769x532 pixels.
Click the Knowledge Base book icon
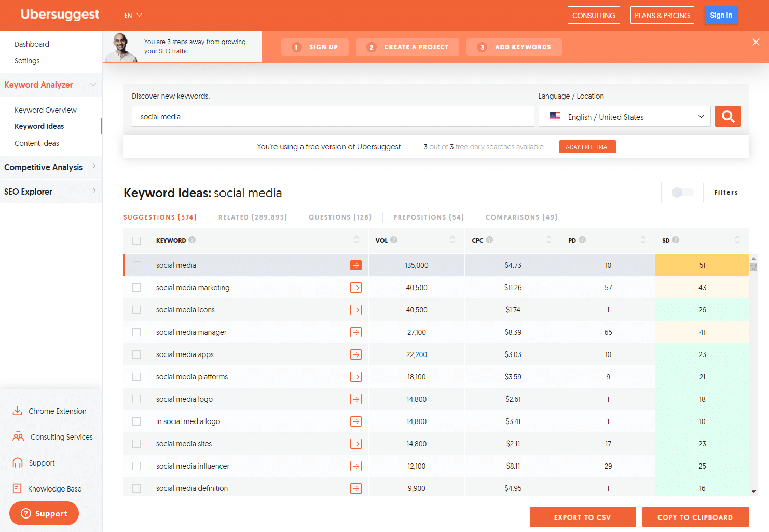click(17, 488)
